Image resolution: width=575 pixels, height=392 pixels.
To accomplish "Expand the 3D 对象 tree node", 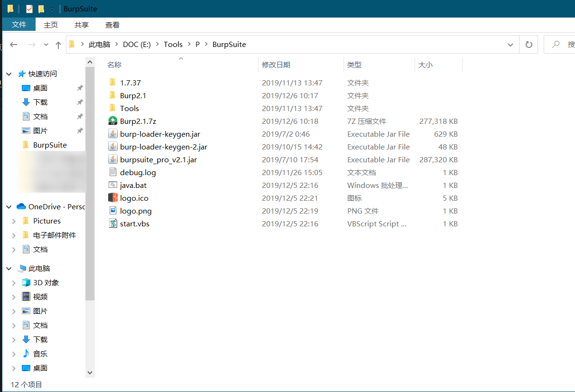I will (x=14, y=282).
